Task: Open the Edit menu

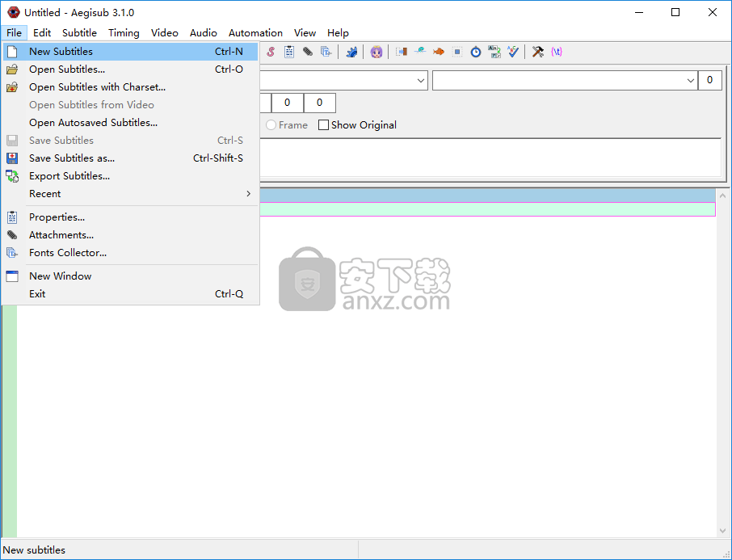Action: (x=42, y=32)
